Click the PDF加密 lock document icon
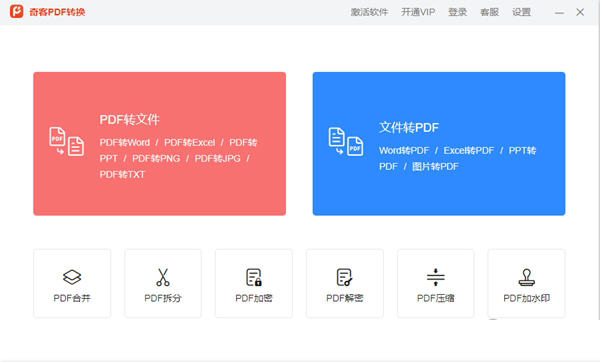 254,277
